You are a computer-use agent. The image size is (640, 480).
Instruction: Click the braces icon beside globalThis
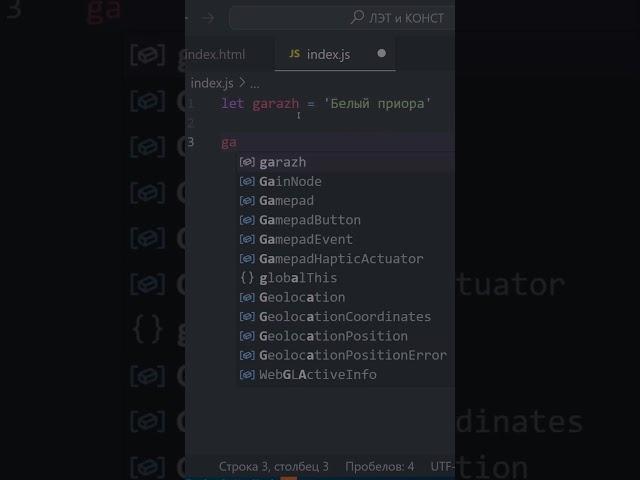248,278
